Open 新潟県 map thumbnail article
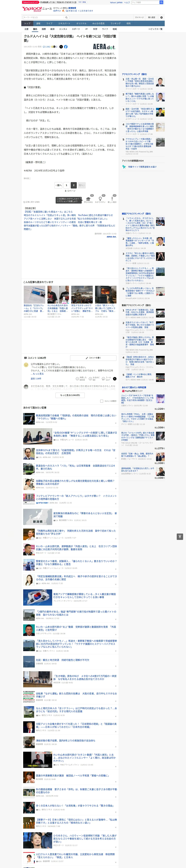The image size is (186, 868). (x=38, y=517)
